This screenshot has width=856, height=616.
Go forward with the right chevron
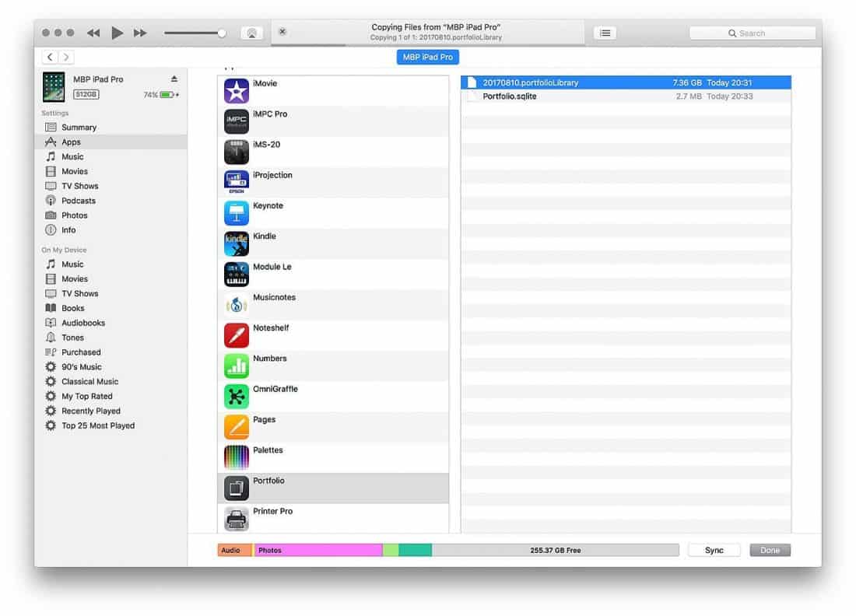(67, 57)
